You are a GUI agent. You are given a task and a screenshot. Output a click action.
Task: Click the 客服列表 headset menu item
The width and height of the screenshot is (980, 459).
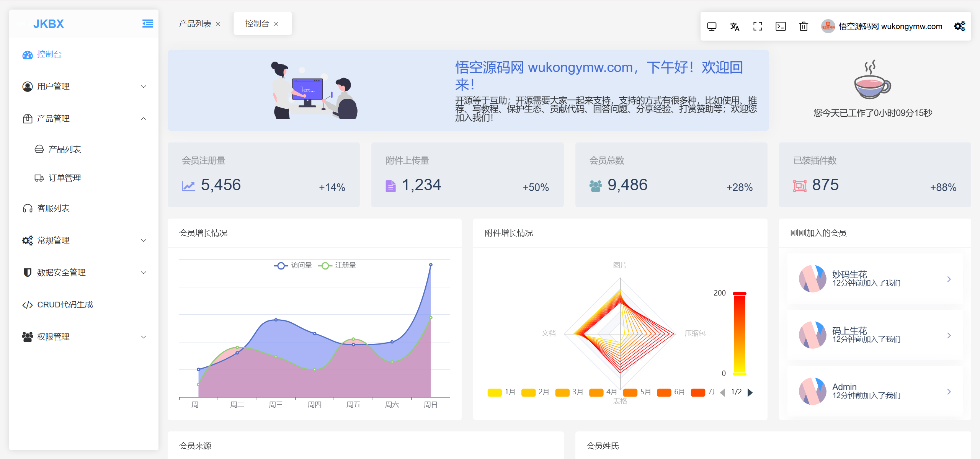53,208
